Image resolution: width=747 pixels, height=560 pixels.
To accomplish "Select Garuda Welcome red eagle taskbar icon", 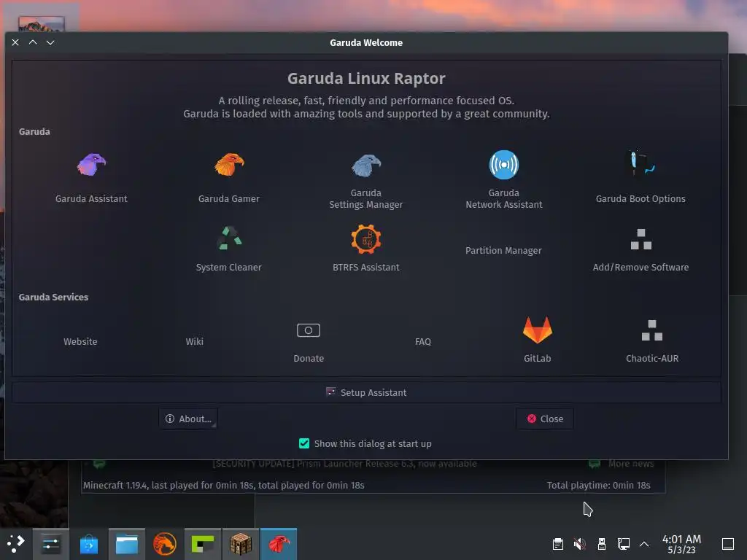I will [279, 544].
